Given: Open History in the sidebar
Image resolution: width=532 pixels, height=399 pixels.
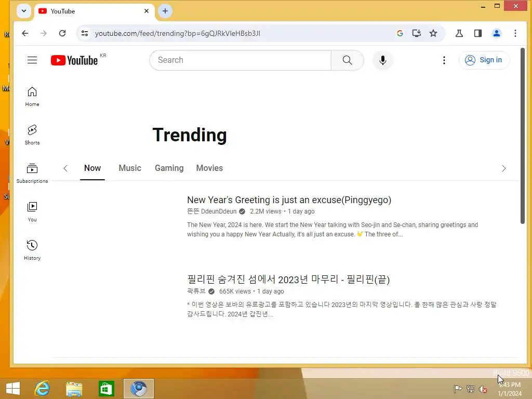Looking at the screenshot, I should (32, 250).
